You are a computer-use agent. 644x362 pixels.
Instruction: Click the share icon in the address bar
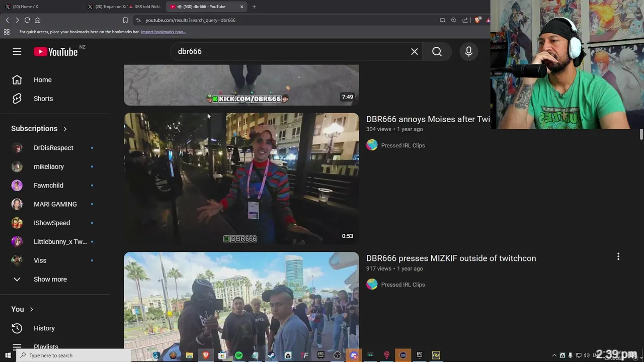point(465,20)
